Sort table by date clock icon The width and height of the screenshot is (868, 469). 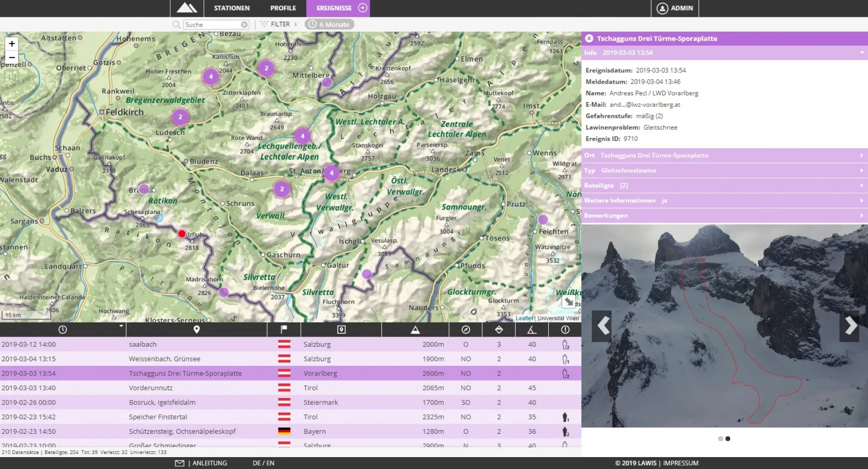pyautogui.click(x=63, y=330)
